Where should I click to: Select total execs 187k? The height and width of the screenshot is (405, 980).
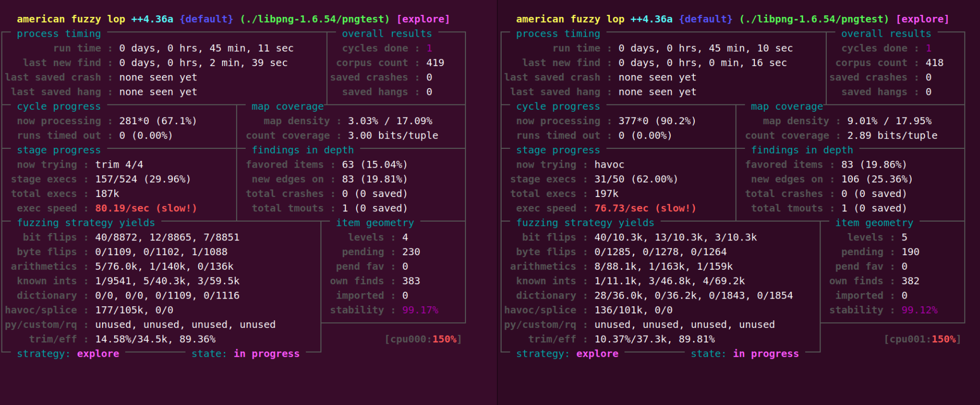coord(107,194)
